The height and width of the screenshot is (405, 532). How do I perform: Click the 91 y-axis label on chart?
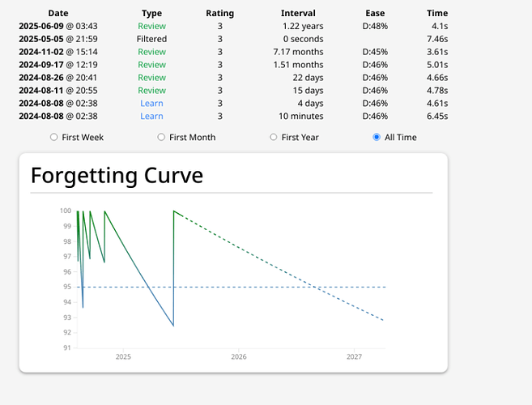[67, 347]
